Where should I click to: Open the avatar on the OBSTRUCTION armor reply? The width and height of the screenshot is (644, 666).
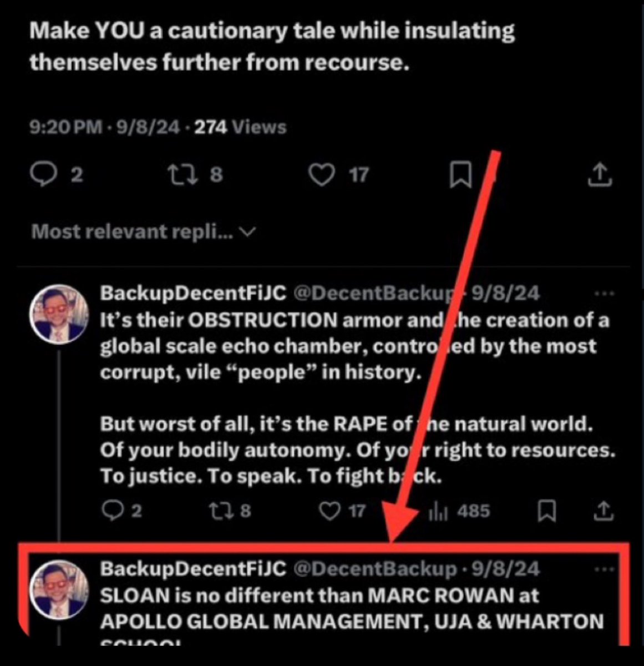point(59,314)
